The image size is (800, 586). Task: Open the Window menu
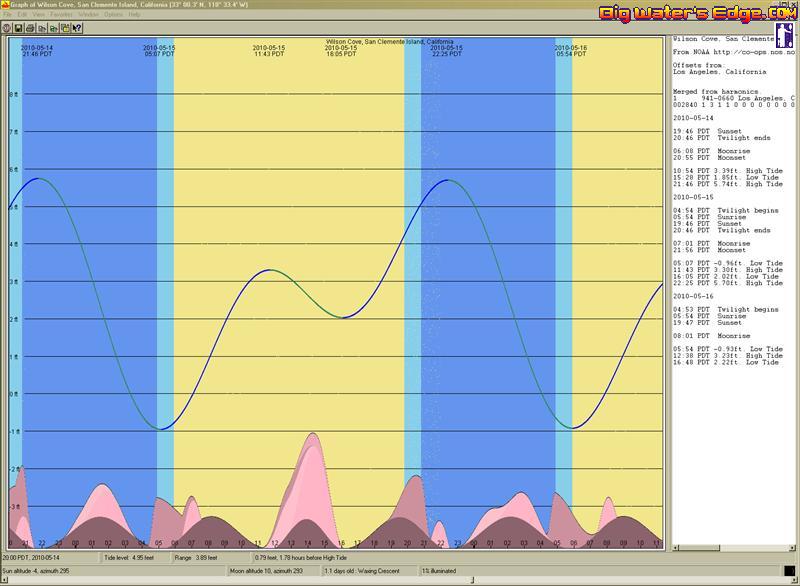pos(88,16)
